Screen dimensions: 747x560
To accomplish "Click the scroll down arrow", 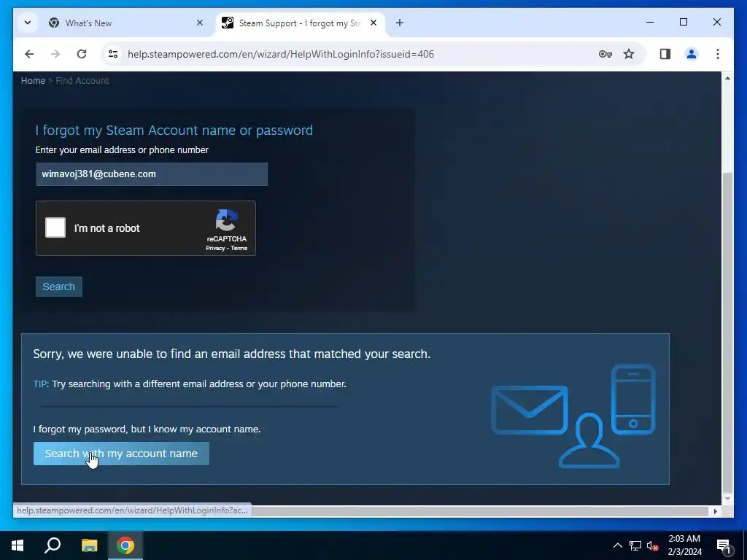I will pos(727,499).
